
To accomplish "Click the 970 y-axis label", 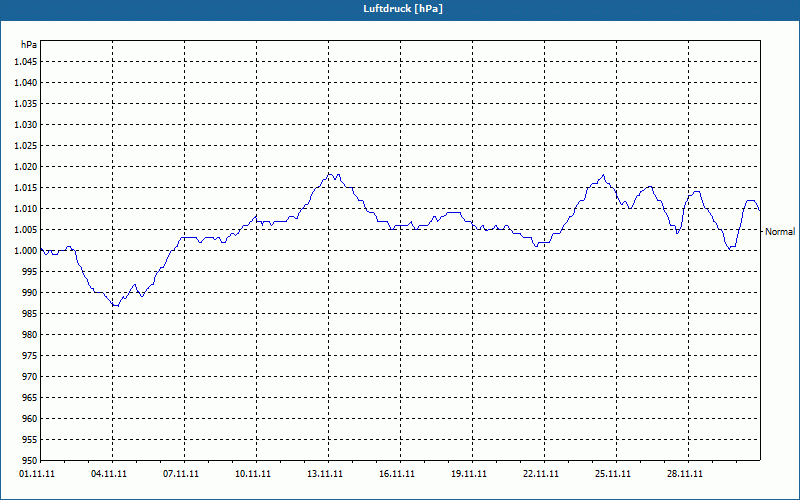I will point(30,377).
